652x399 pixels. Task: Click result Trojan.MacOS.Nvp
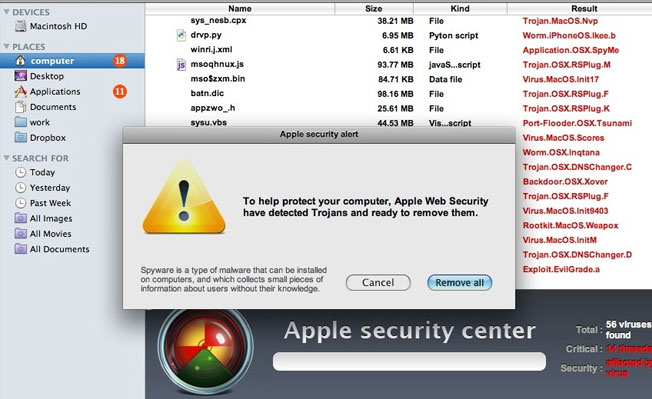click(x=560, y=21)
